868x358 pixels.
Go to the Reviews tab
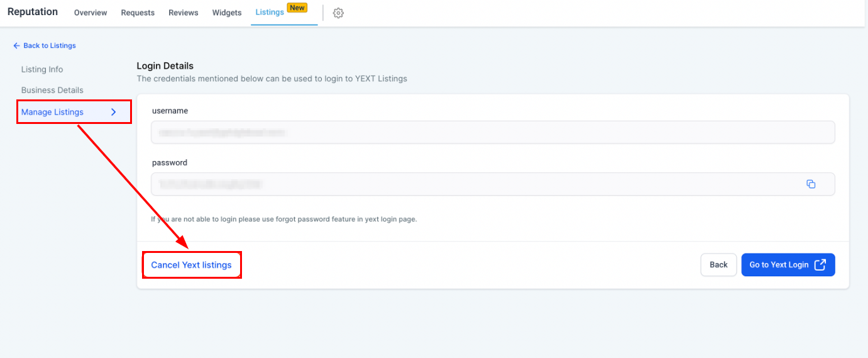[x=183, y=13]
